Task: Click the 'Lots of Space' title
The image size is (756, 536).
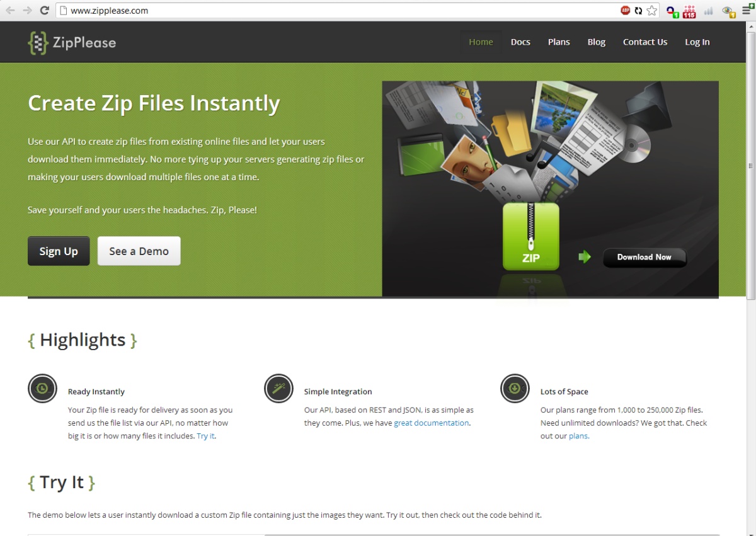Action: coord(564,392)
